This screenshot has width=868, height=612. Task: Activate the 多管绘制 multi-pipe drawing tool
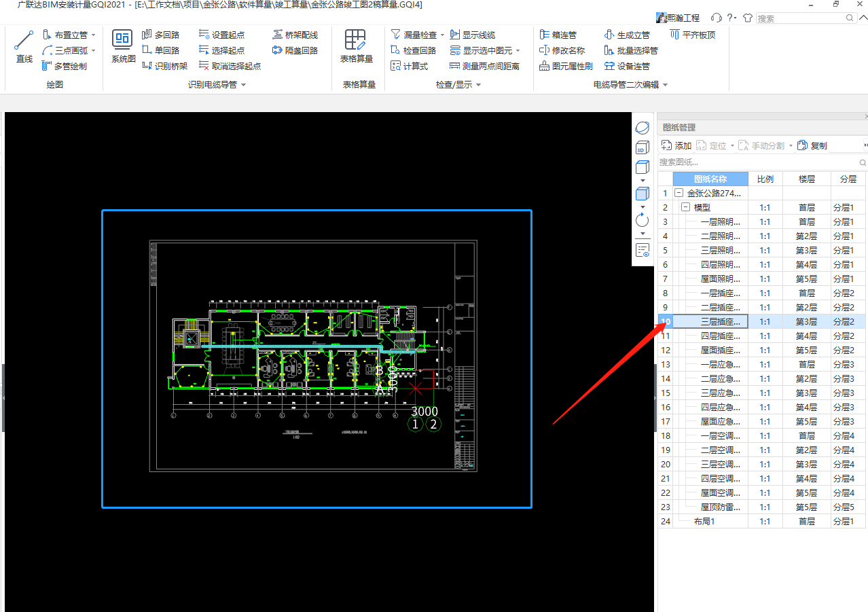[x=65, y=66]
